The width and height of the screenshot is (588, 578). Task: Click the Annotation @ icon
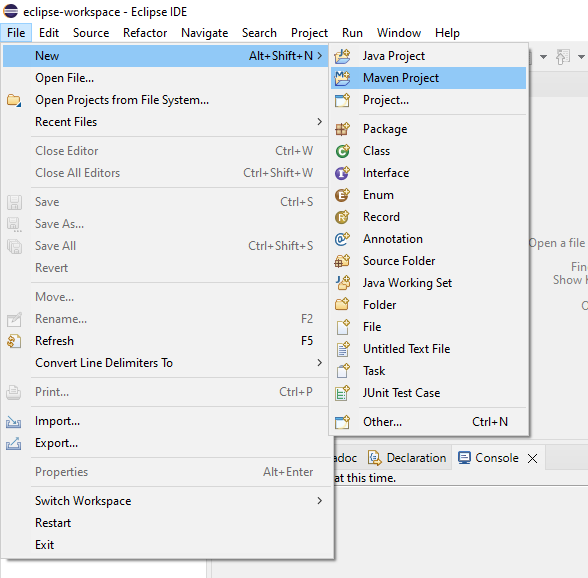coord(342,239)
